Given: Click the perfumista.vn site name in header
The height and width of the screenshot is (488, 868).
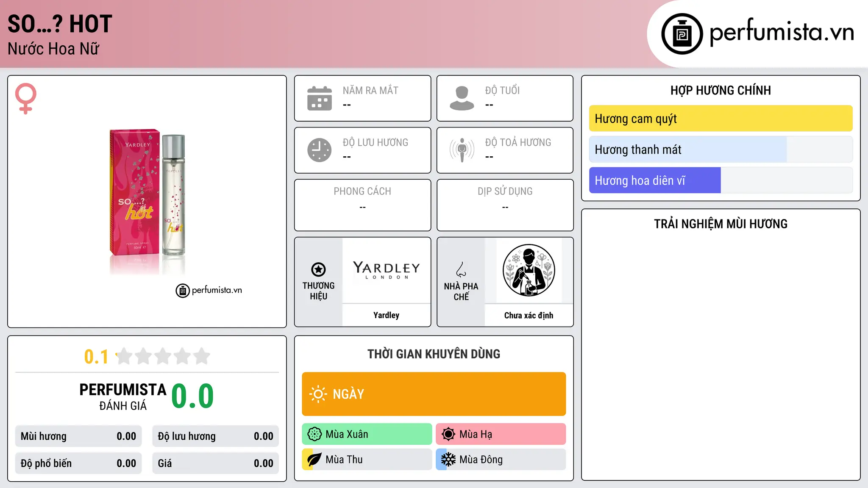Looking at the screenshot, I should (782, 32).
